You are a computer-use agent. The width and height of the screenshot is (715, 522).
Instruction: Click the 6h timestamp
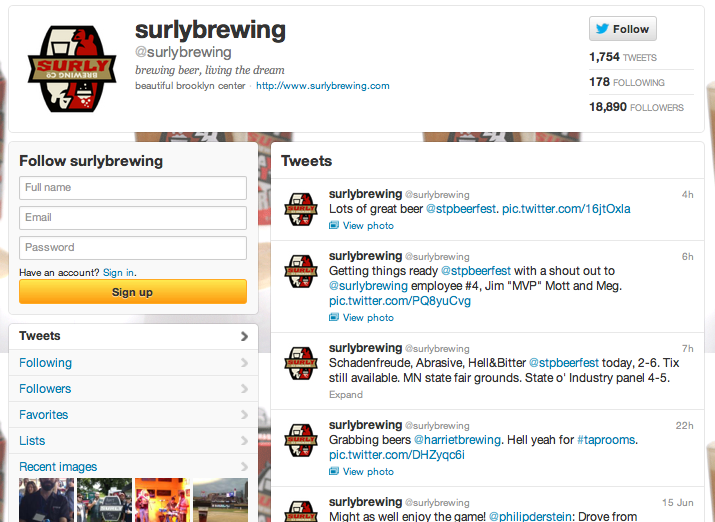pyautogui.click(x=687, y=257)
